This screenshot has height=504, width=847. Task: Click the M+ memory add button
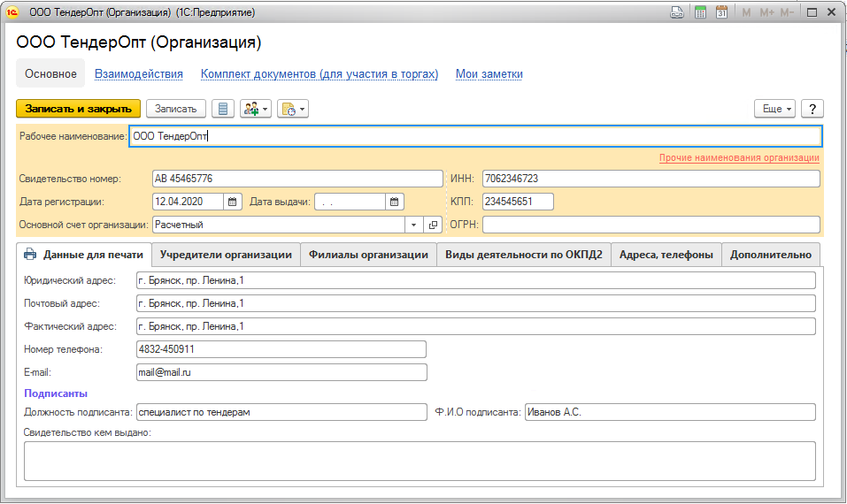(x=766, y=11)
